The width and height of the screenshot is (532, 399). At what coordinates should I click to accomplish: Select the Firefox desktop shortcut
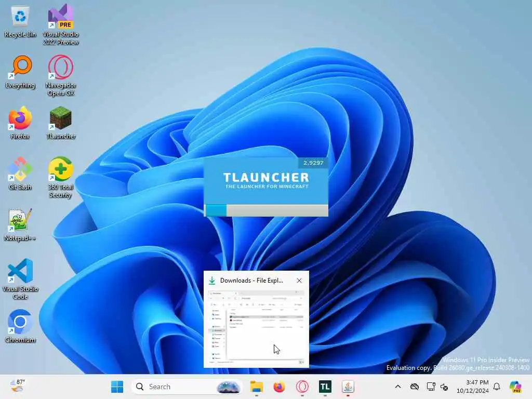coord(20,123)
